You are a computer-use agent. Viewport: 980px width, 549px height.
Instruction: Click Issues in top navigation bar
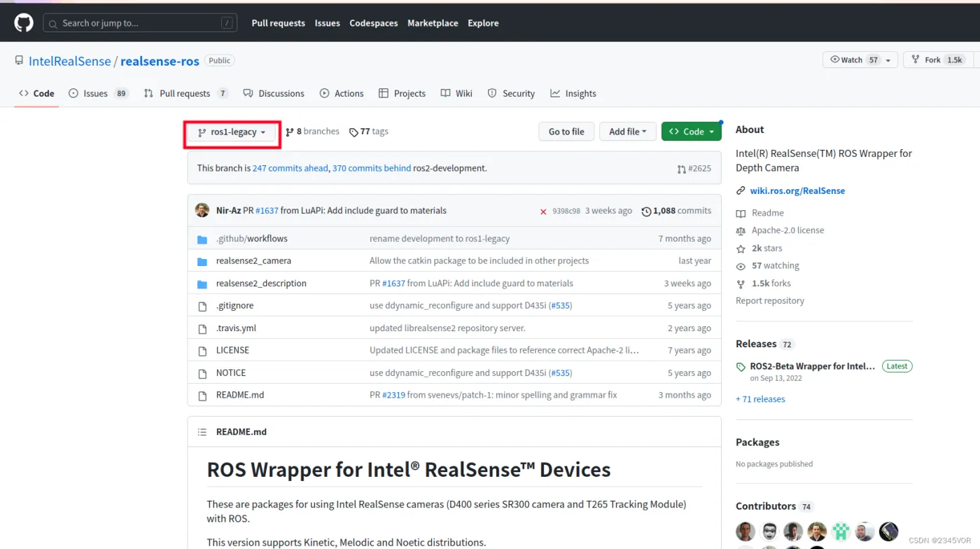point(328,23)
